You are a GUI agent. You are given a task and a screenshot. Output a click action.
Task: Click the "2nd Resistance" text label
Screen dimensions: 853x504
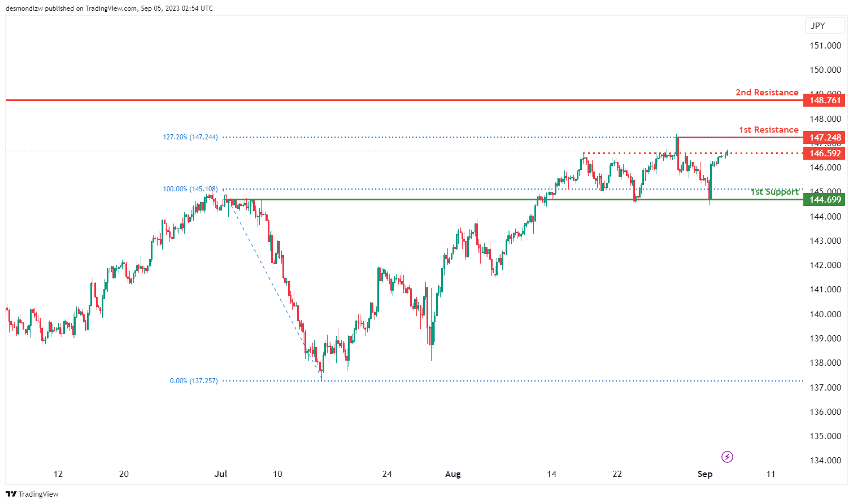click(x=767, y=93)
